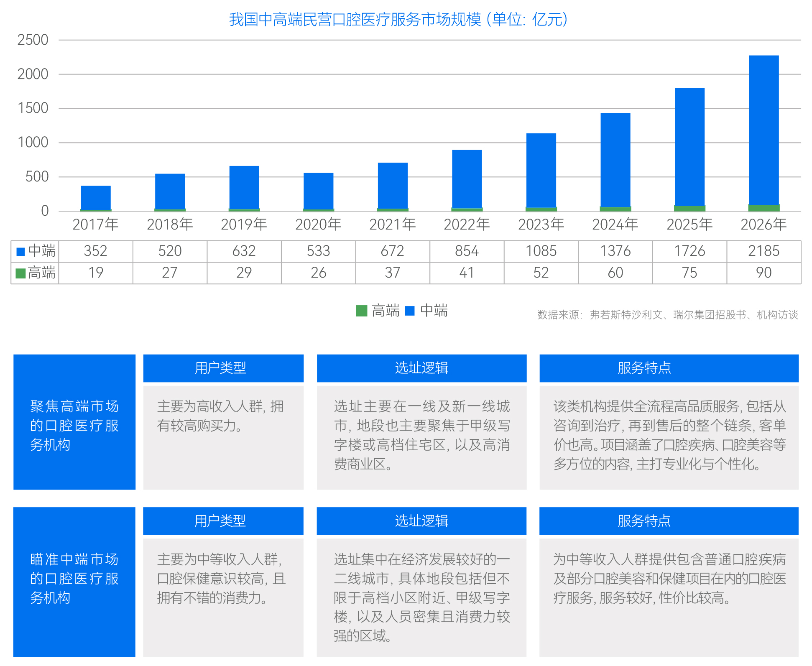Click table cell showing 2185
The width and height of the screenshot is (812, 666).
[x=763, y=251]
